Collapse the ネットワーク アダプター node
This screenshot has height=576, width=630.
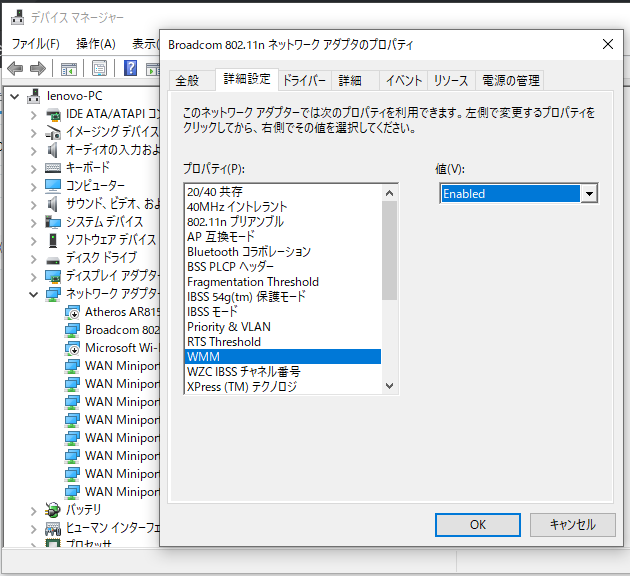click(x=34, y=294)
